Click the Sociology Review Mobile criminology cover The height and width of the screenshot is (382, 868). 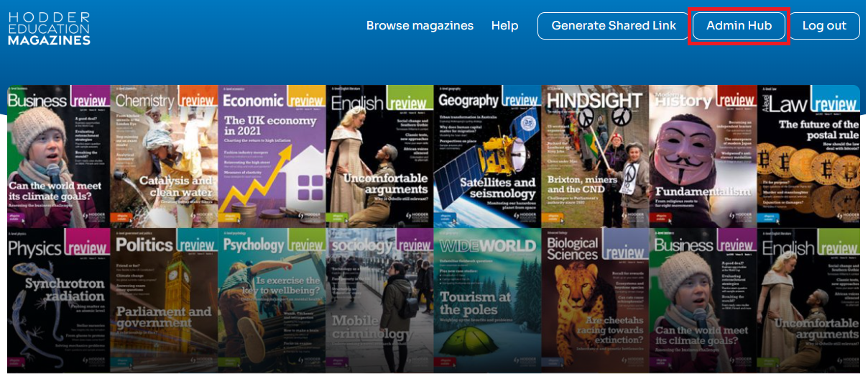[x=379, y=301]
